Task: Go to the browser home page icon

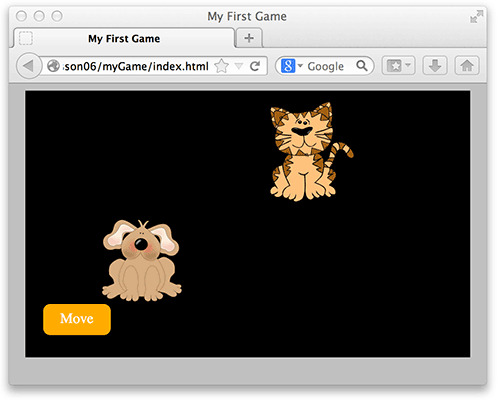Action: click(467, 66)
